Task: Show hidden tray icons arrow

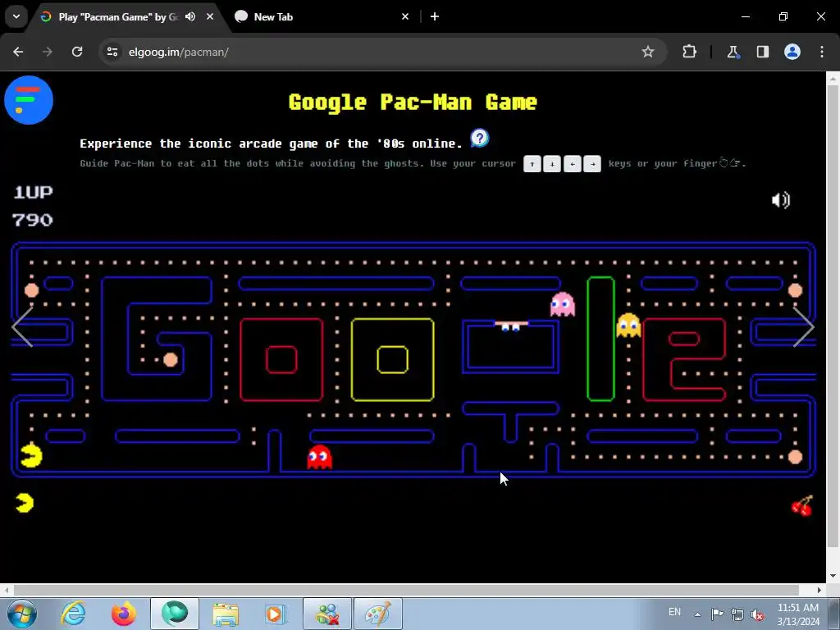Action: click(x=697, y=614)
